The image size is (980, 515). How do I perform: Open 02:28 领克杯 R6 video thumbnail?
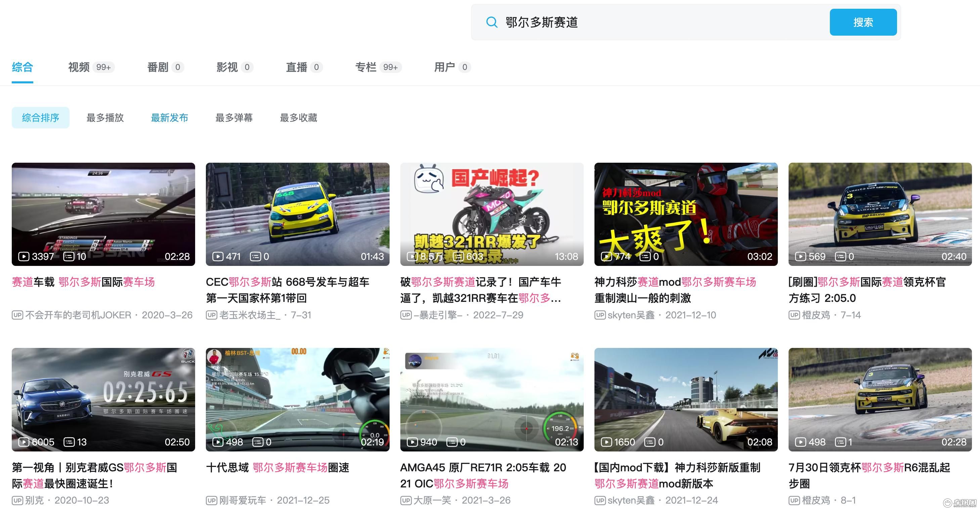coord(880,400)
